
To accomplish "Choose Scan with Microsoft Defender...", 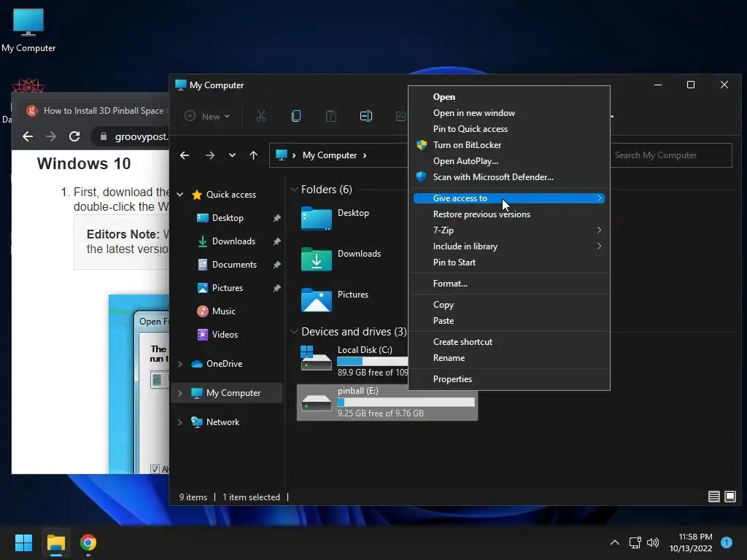I will click(x=509, y=177).
